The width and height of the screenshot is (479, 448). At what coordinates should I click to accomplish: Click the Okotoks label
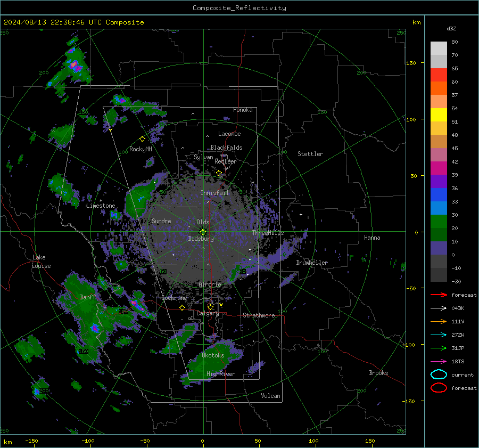click(x=213, y=355)
